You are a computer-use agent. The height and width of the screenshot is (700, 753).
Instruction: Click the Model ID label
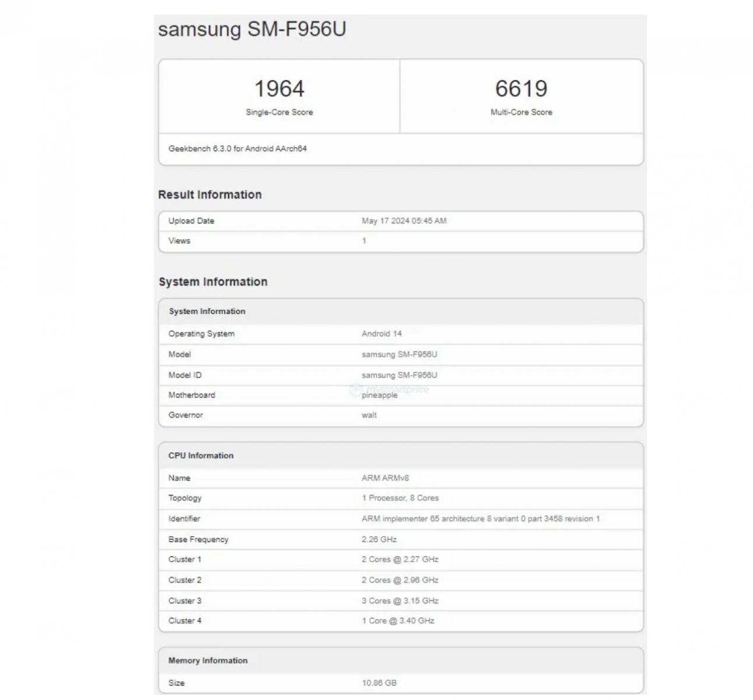point(185,375)
